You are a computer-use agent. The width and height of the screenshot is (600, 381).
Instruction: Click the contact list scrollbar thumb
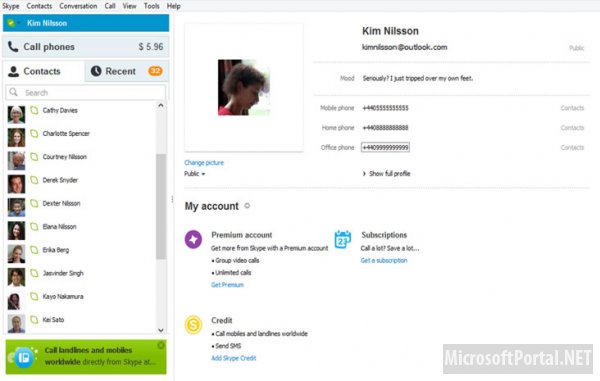[161, 207]
